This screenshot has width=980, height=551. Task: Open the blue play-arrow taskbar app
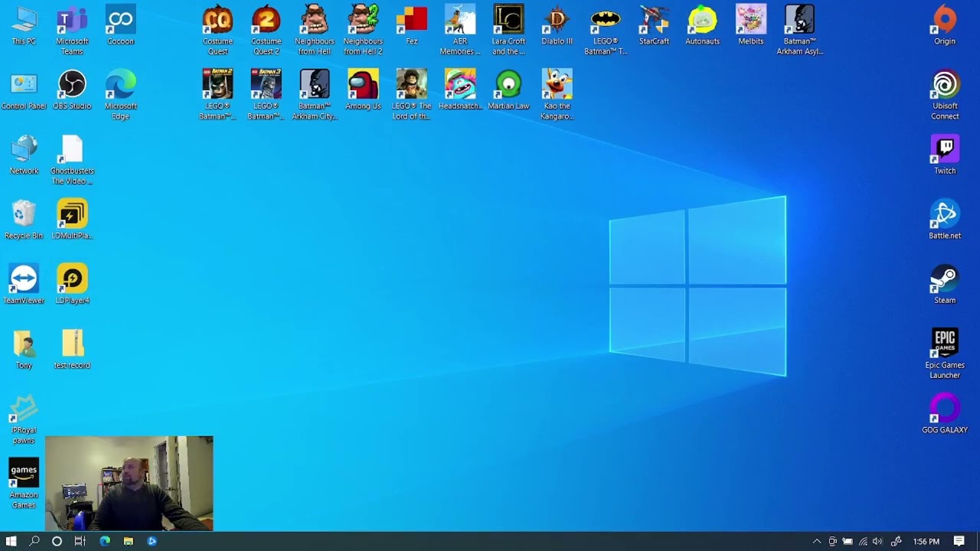[x=152, y=541]
